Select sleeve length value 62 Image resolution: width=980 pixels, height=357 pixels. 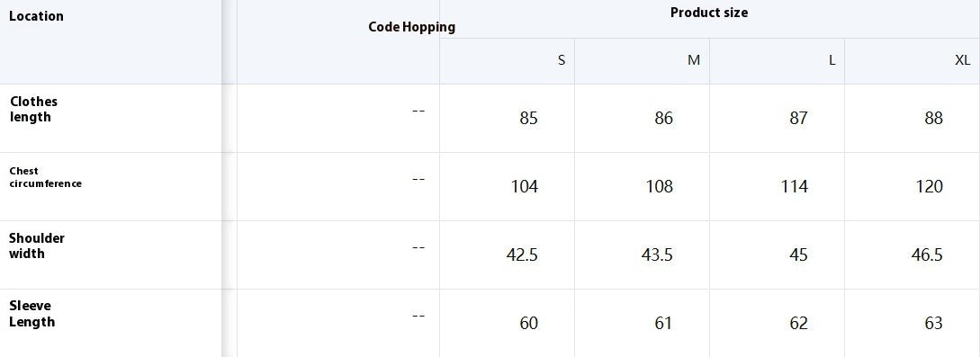pyautogui.click(x=799, y=324)
